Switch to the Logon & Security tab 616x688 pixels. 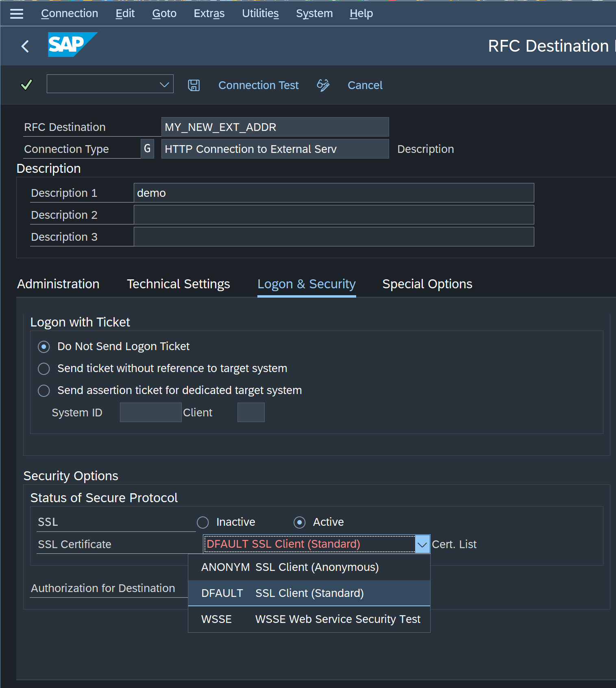pyautogui.click(x=307, y=284)
